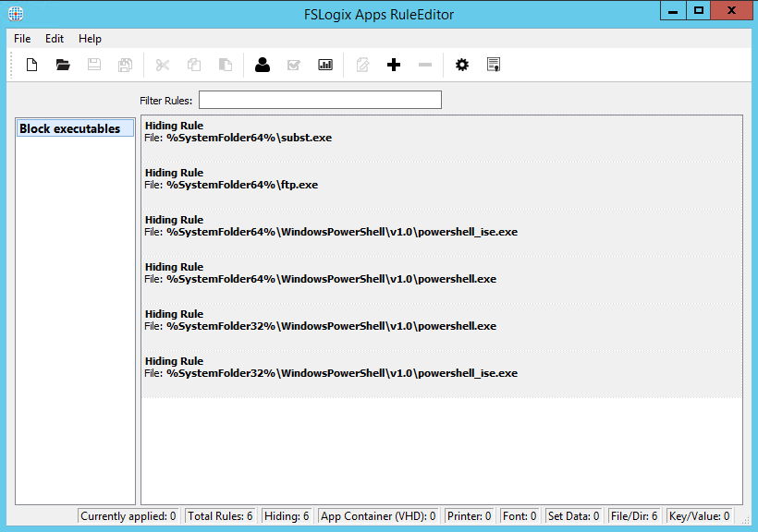Image resolution: width=758 pixels, height=532 pixels.
Task: Click the FSLogix app icon in title bar
Action: pyautogui.click(x=16, y=14)
